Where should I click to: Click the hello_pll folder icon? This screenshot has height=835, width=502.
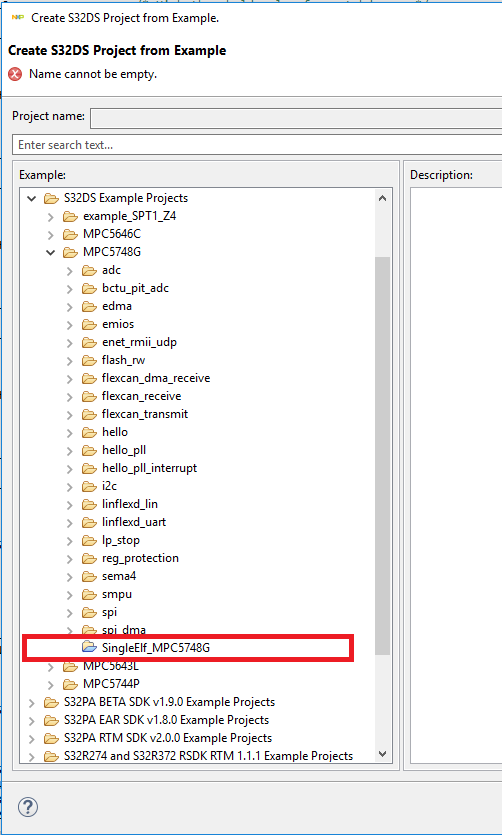89,451
